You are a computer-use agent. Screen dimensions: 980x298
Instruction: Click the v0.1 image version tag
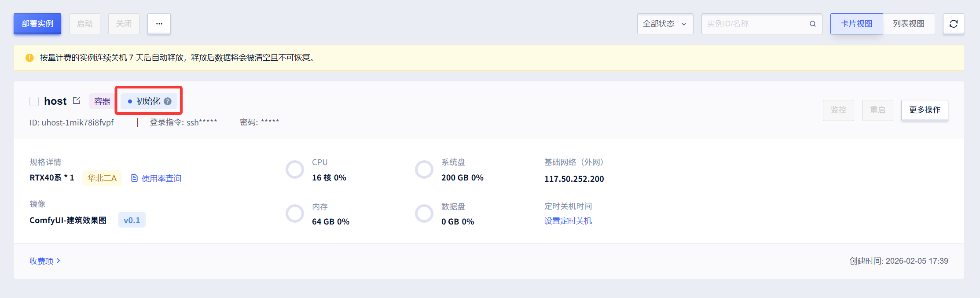[x=132, y=220]
